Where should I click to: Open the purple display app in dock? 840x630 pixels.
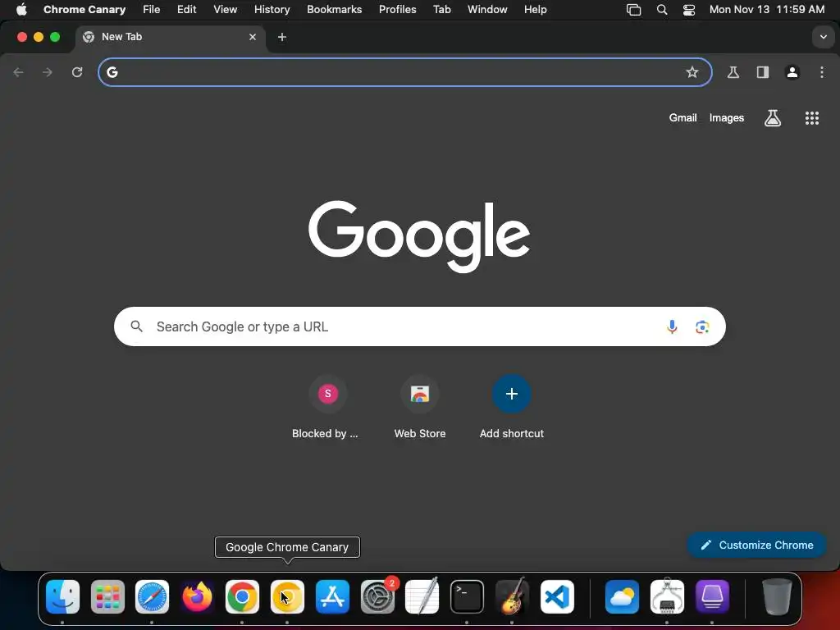(x=712, y=596)
